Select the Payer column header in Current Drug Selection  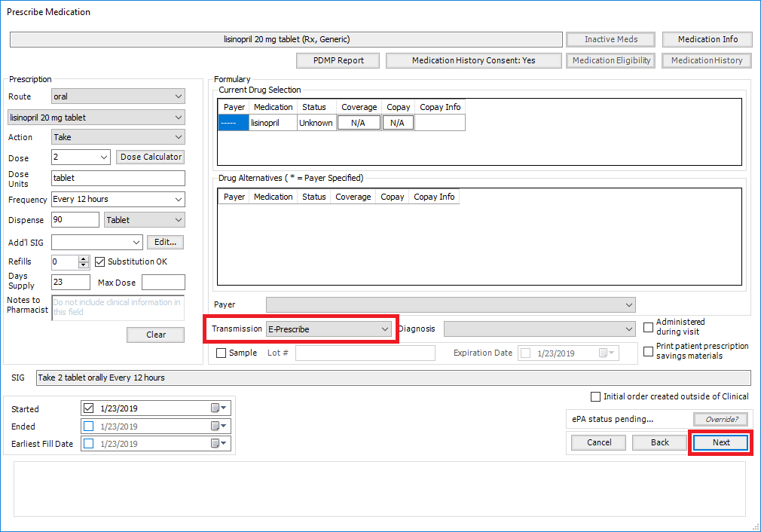coord(234,107)
